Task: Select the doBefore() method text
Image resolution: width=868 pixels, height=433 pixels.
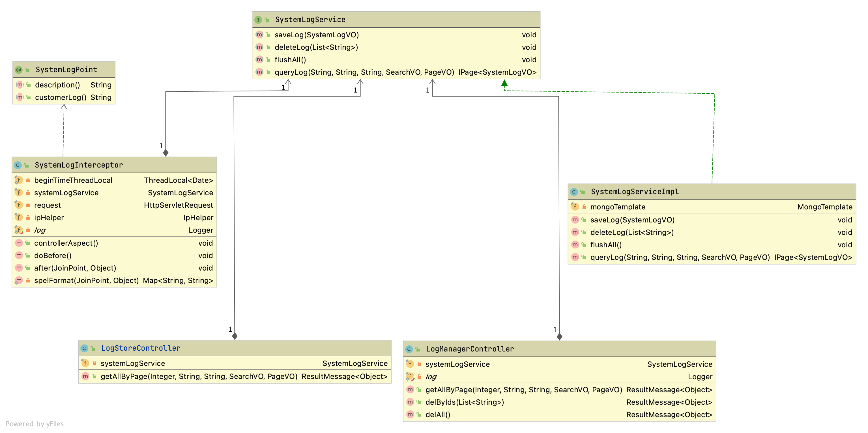Action: 53,256
